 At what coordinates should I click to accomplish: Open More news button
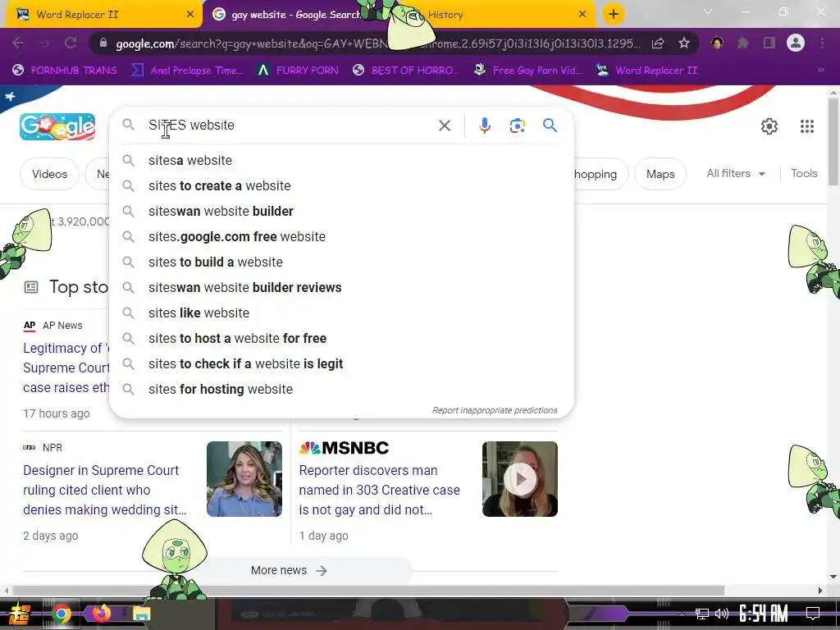click(x=289, y=571)
